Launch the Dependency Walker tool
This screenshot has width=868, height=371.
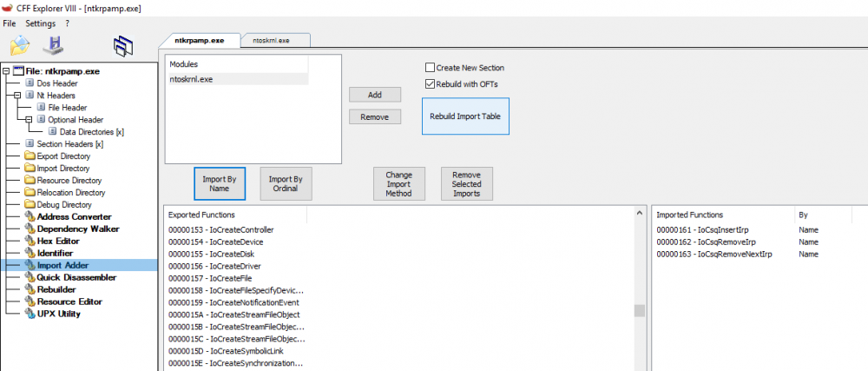[74, 229]
